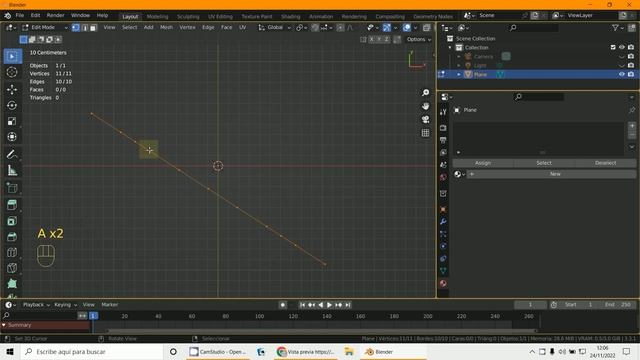This screenshot has width=640, height=360.
Task: Open the Output properties tab
Action: [443, 140]
